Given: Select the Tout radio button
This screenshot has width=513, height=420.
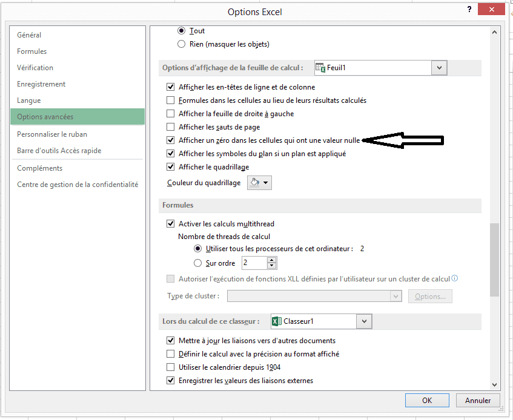Looking at the screenshot, I should pyautogui.click(x=181, y=31).
